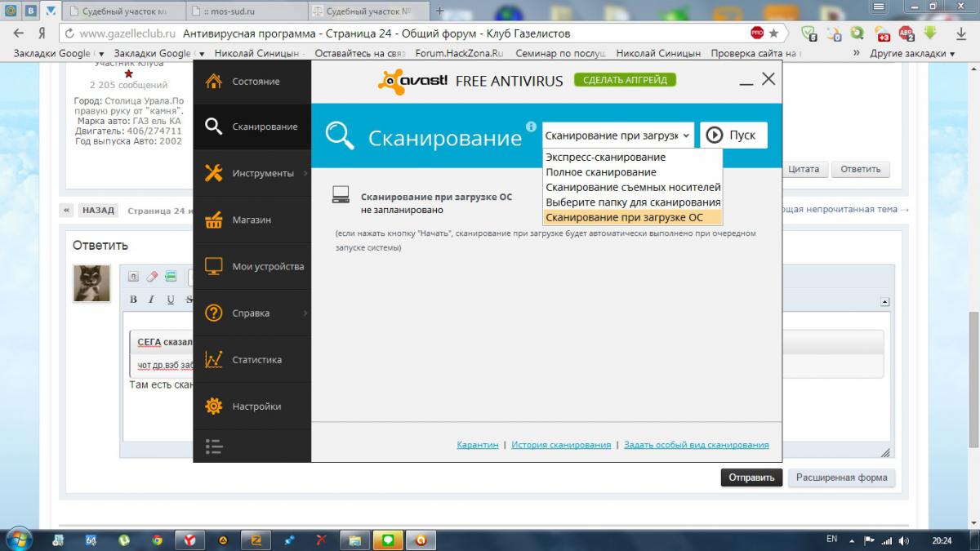
Task: Switch to the first Судебный участок tab
Action: (x=124, y=11)
